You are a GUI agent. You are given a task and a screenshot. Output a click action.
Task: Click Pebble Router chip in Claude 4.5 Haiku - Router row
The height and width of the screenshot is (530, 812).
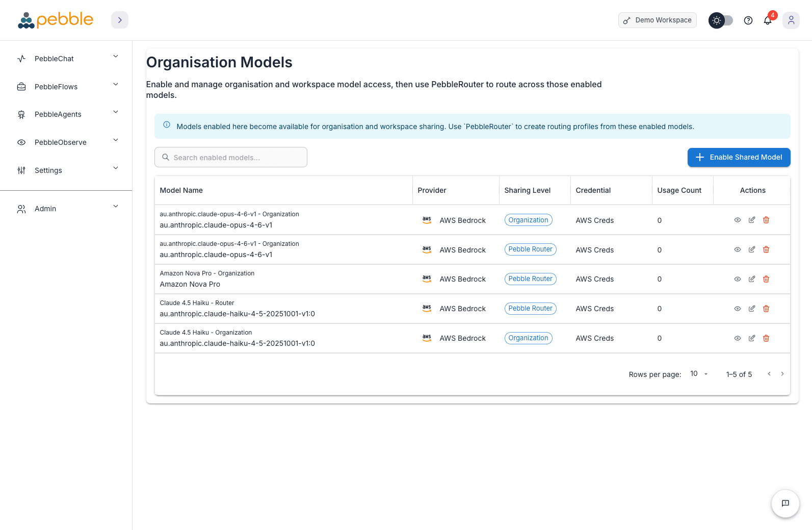(x=531, y=309)
